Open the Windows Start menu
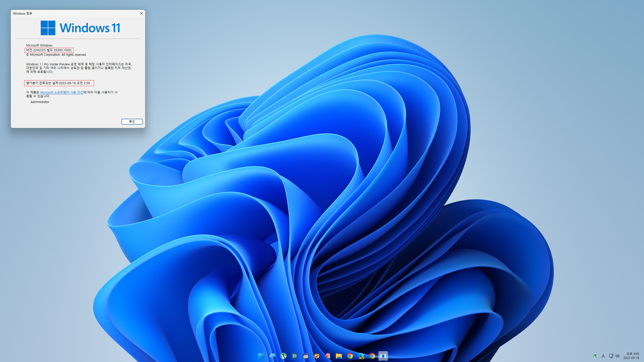Viewport: 644px width, 362px height. click(261, 356)
